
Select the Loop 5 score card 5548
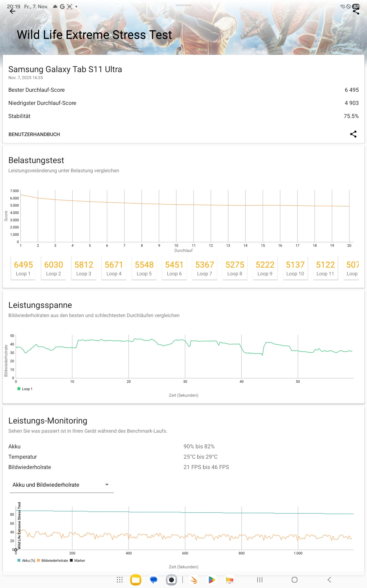(x=144, y=268)
